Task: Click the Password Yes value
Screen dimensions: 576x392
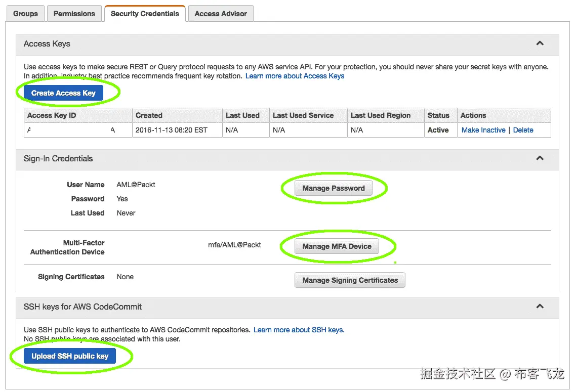Action: [122, 199]
